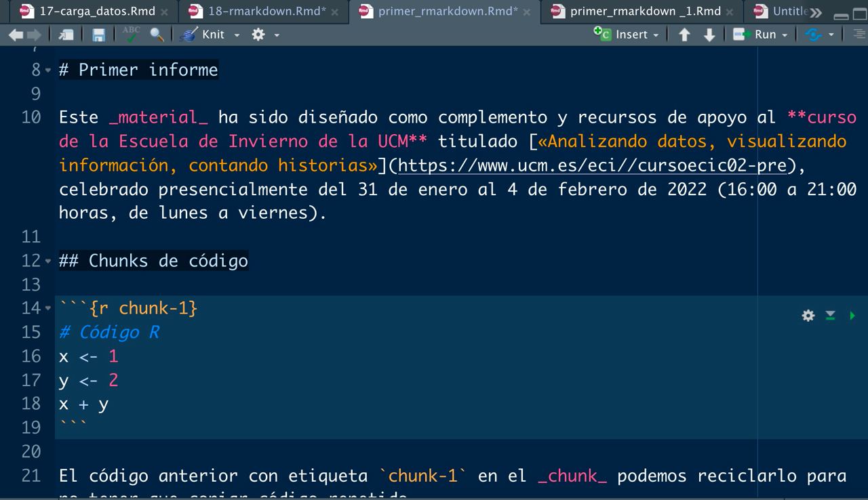This screenshot has width=868, height=500.
Task: Save the current document
Action: pos(98,35)
